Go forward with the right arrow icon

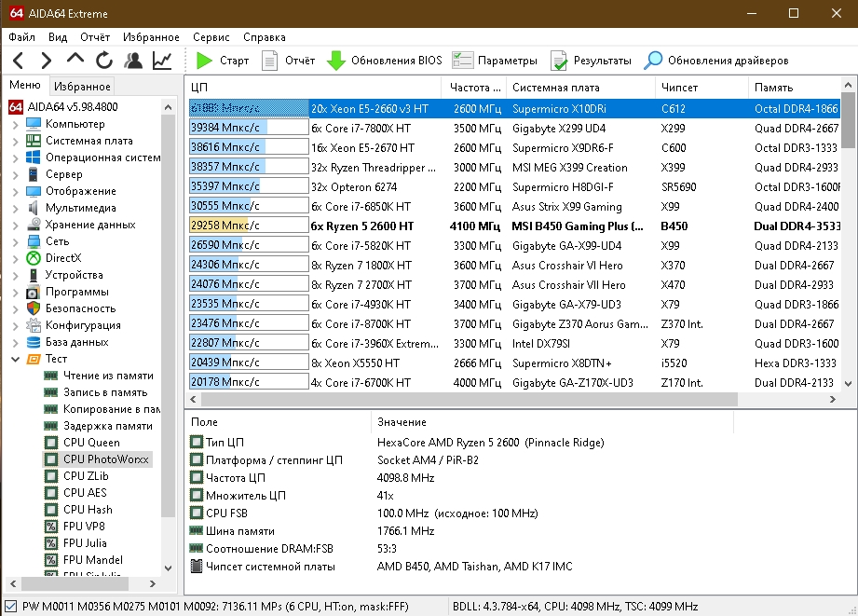coord(47,61)
